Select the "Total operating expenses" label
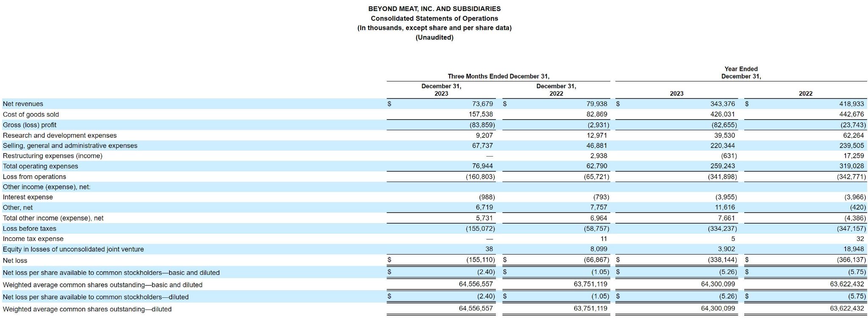The height and width of the screenshot is (322, 868). [x=41, y=166]
